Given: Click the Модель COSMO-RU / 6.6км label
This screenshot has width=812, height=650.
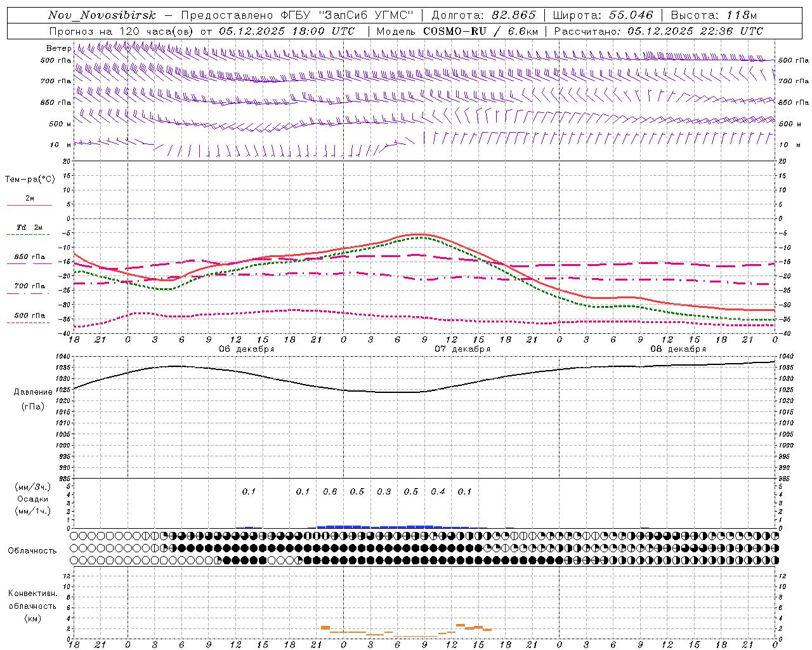Looking at the screenshot, I should [x=457, y=31].
